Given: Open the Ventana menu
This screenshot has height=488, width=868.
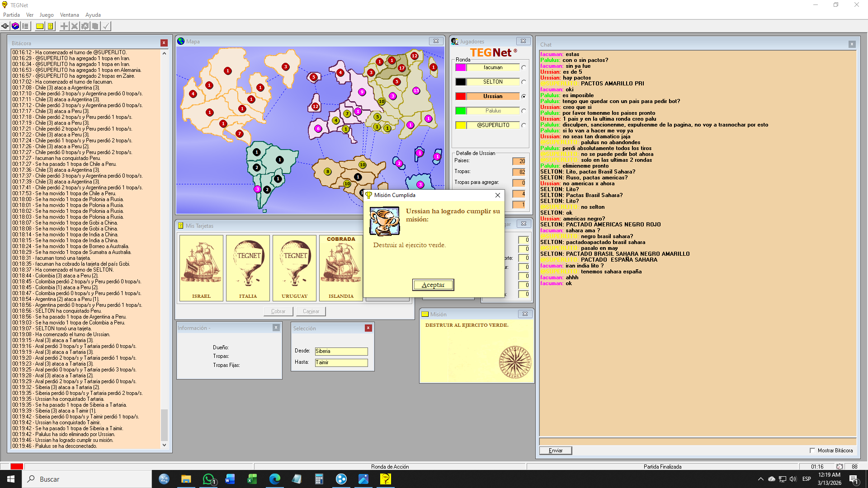Looking at the screenshot, I should 69,15.
